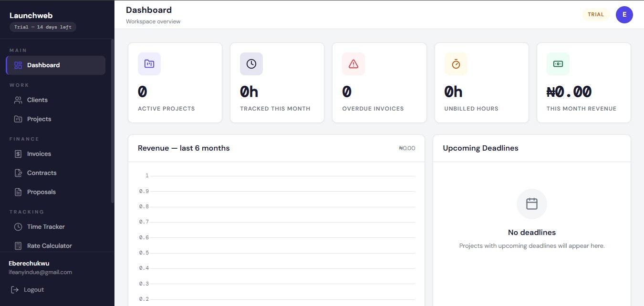The height and width of the screenshot is (306, 644).
Task: Click the Eberechukwu user name in sidebar
Action: click(x=29, y=264)
